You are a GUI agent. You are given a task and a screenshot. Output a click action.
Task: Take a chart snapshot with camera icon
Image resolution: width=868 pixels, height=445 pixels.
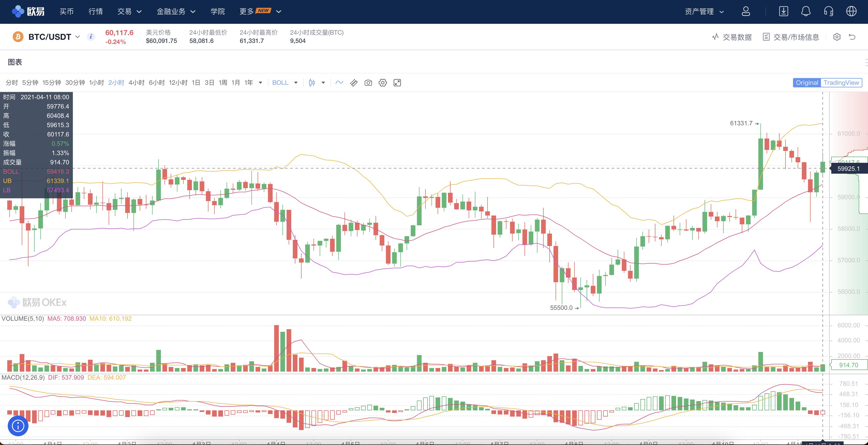tap(368, 83)
